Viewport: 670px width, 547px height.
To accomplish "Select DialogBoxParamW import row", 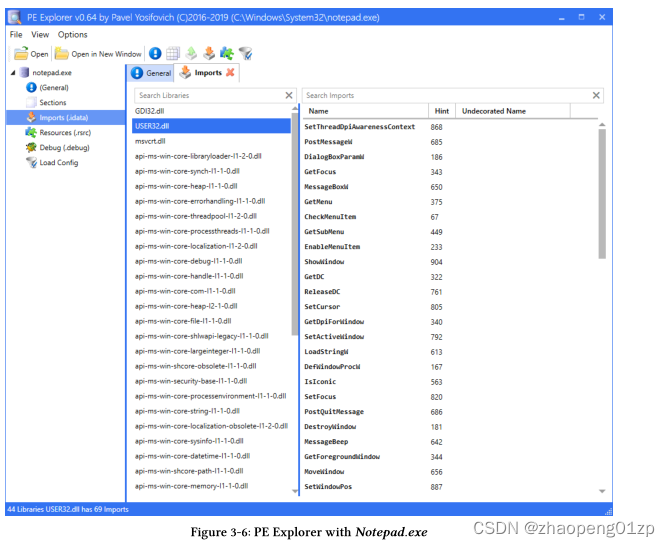I will click(449, 157).
